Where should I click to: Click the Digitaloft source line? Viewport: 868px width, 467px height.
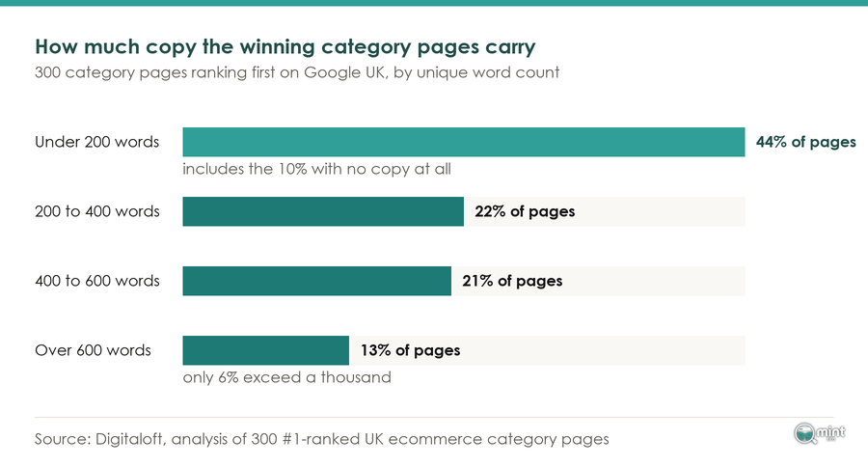[321, 439]
